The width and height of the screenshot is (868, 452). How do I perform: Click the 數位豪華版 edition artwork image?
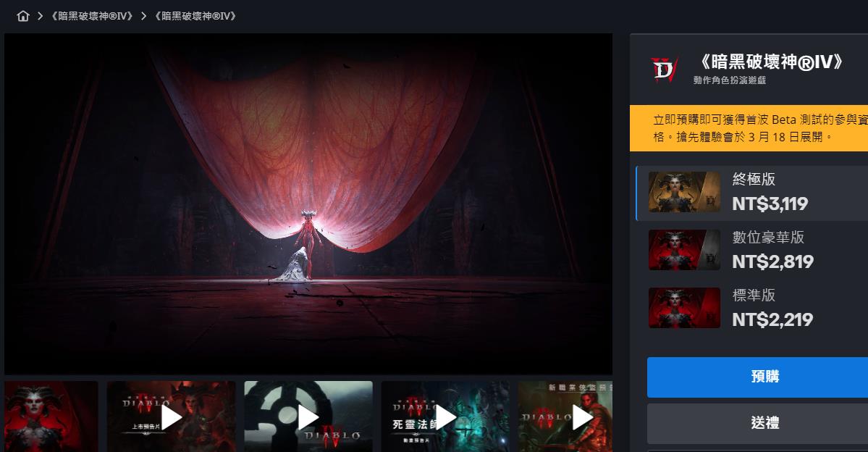(684, 250)
